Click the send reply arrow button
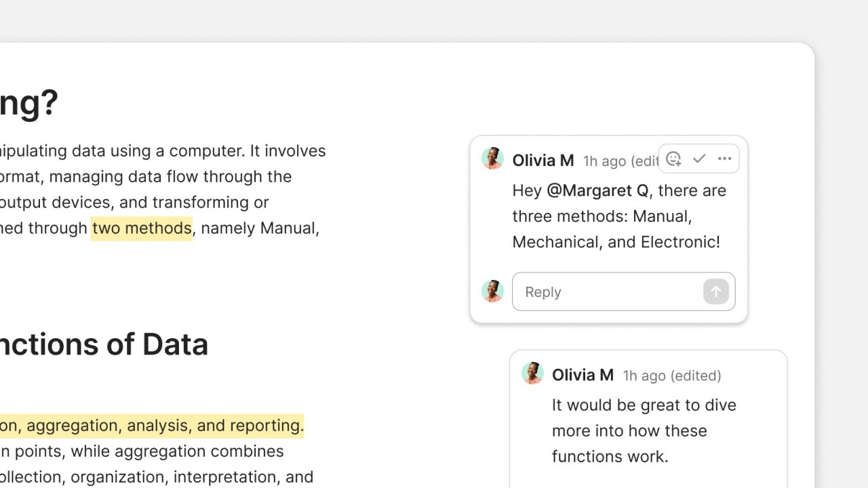Image resolution: width=868 pixels, height=488 pixels. pos(715,292)
